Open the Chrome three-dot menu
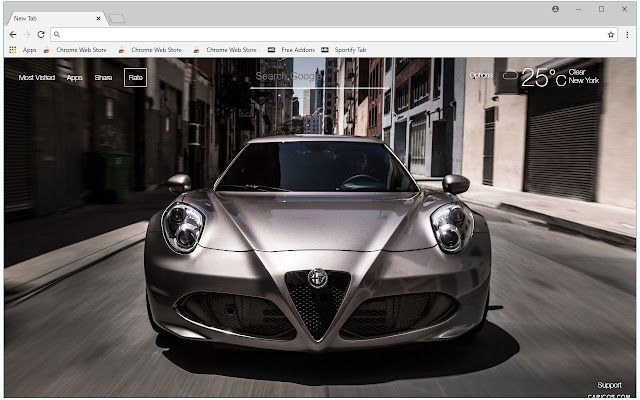 [x=627, y=35]
